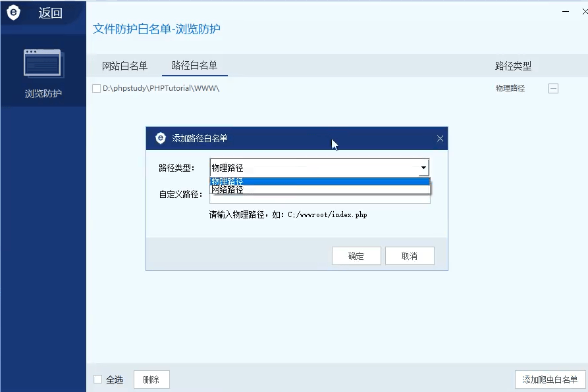Click the 自定义路径 input field
Screen dimensions: 588x392
click(x=319, y=199)
